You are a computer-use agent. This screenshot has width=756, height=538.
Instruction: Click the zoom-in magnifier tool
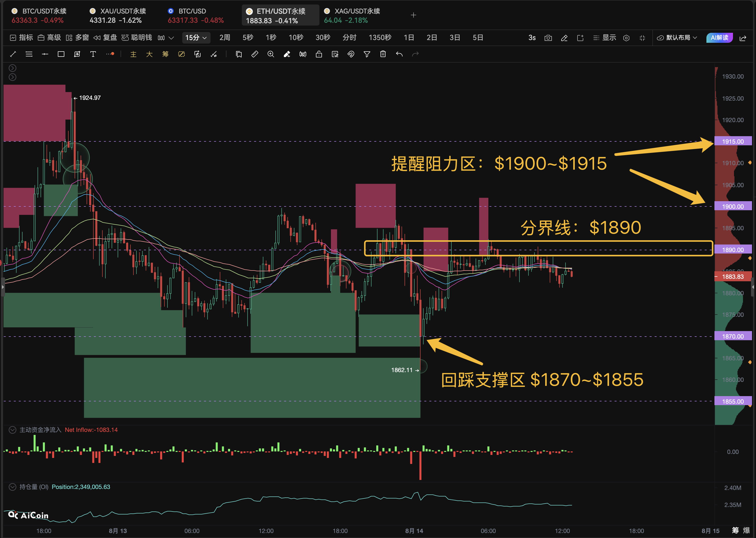[271, 54]
